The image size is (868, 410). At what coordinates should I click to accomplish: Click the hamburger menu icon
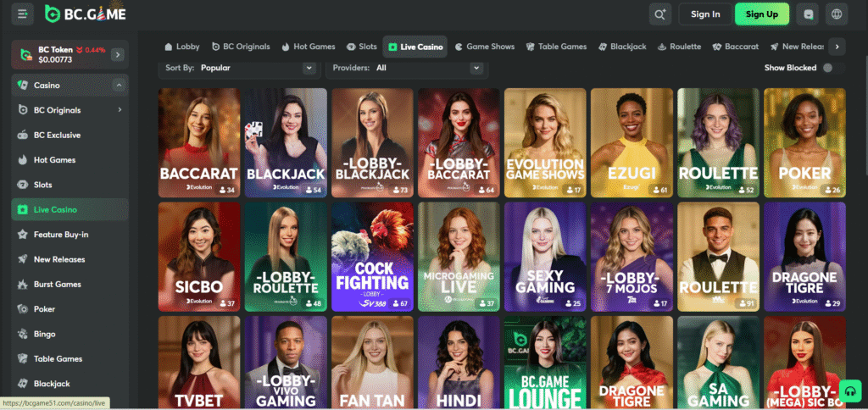[x=22, y=14]
